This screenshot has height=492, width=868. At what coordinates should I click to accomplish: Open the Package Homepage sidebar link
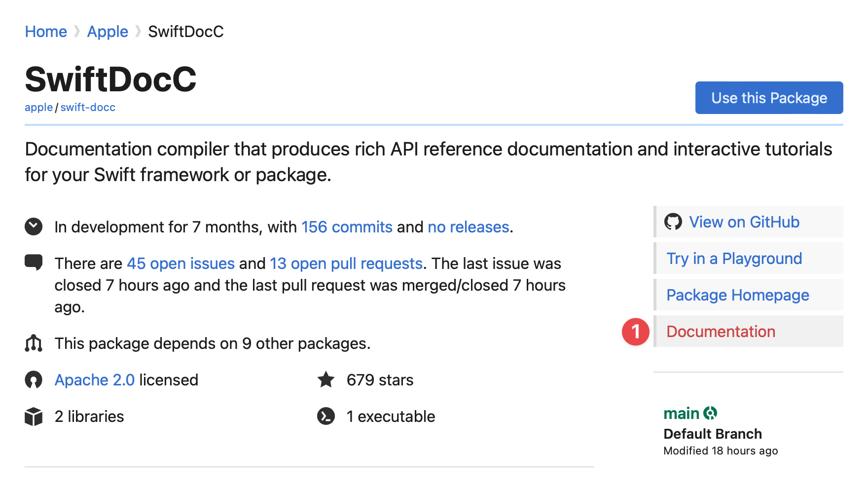tap(749, 295)
